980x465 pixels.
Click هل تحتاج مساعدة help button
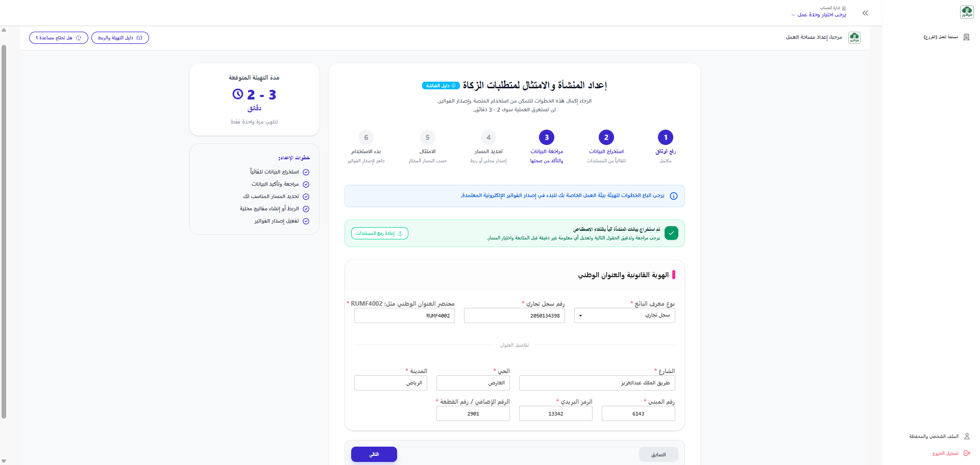pyautogui.click(x=59, y=38)
